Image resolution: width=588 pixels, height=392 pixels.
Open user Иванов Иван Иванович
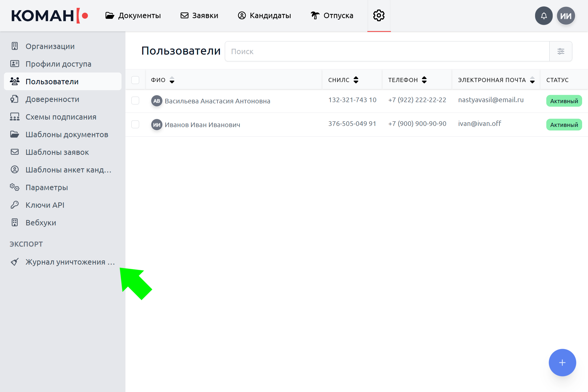(202, 124)
